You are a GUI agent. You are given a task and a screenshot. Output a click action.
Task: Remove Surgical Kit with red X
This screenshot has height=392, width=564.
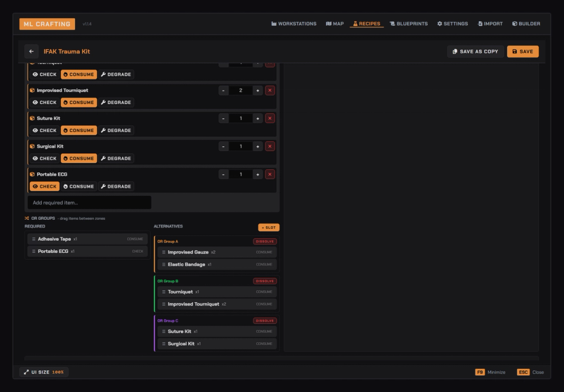270,146
